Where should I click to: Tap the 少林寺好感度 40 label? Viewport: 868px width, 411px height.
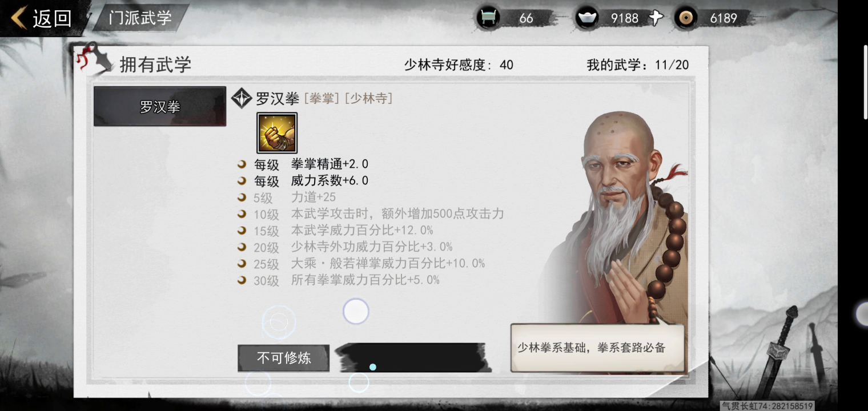coord(459,65)
